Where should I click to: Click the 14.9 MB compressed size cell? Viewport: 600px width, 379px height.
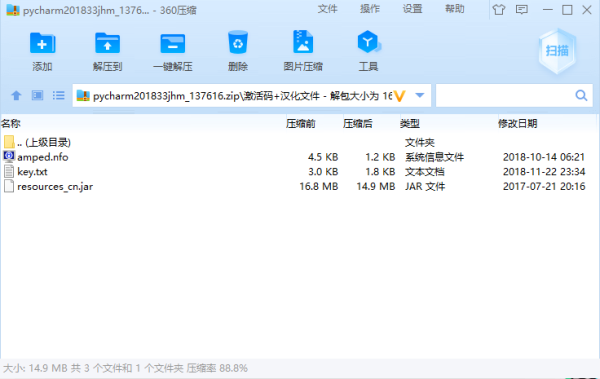[x=376, y=186]
